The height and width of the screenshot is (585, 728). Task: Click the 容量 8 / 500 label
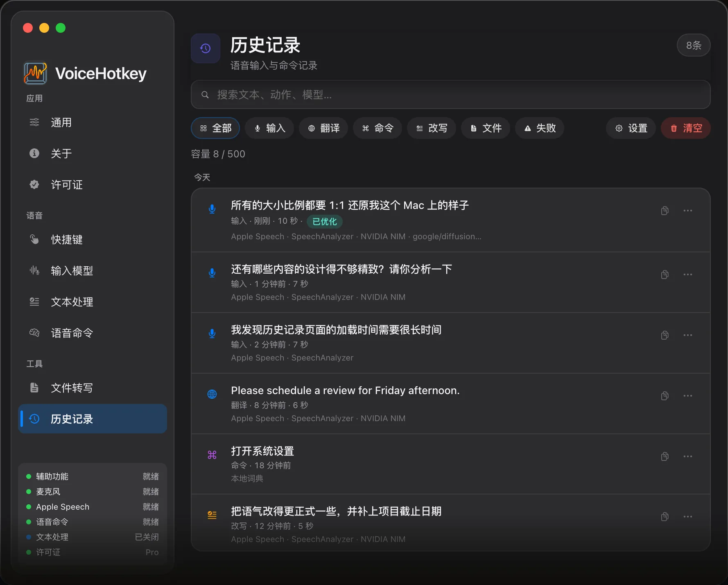click(218, 154)
